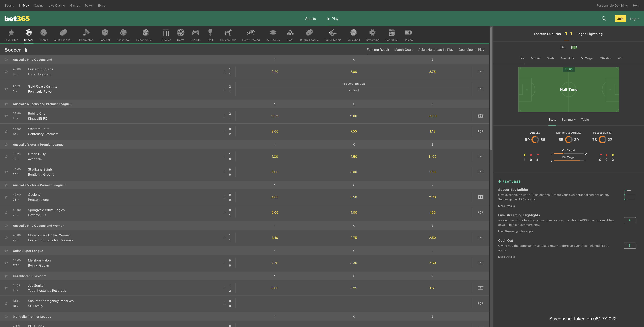Viewport: 644px width, 327px height.
Task: Favourite the St Albans Saints match
Action: (6, 172)
